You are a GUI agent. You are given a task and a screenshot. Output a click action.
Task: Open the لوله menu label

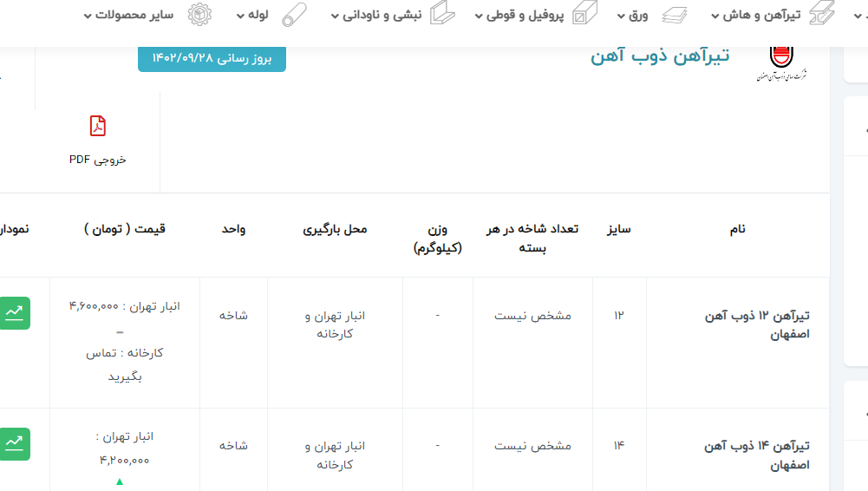tap(258, 15)
